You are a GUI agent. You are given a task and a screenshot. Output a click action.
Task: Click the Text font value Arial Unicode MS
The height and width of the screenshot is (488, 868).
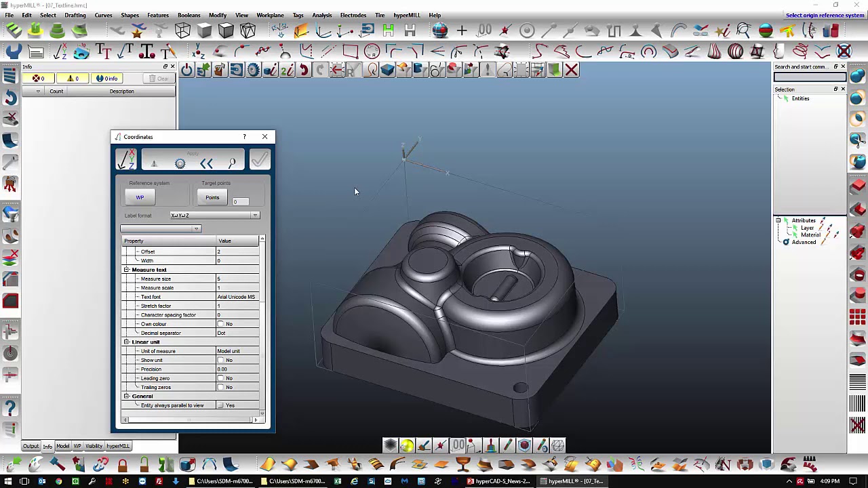click(237, 297)
